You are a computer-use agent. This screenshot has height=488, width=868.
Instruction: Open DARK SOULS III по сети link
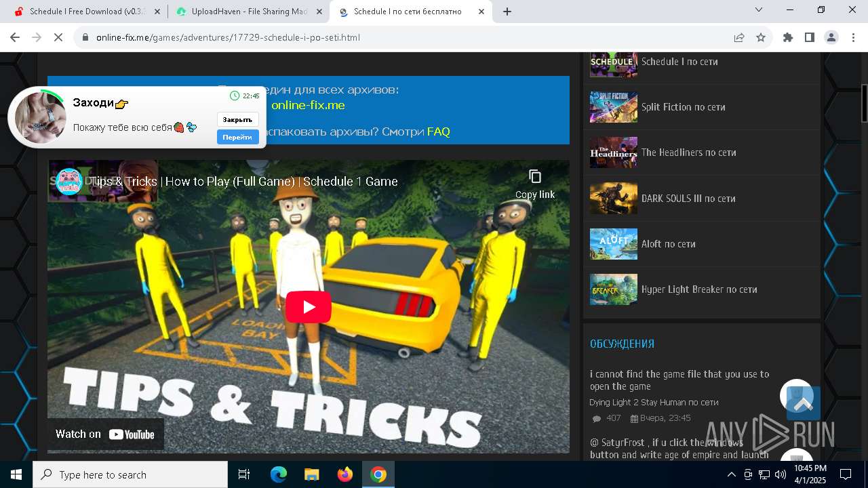[688, 199]
